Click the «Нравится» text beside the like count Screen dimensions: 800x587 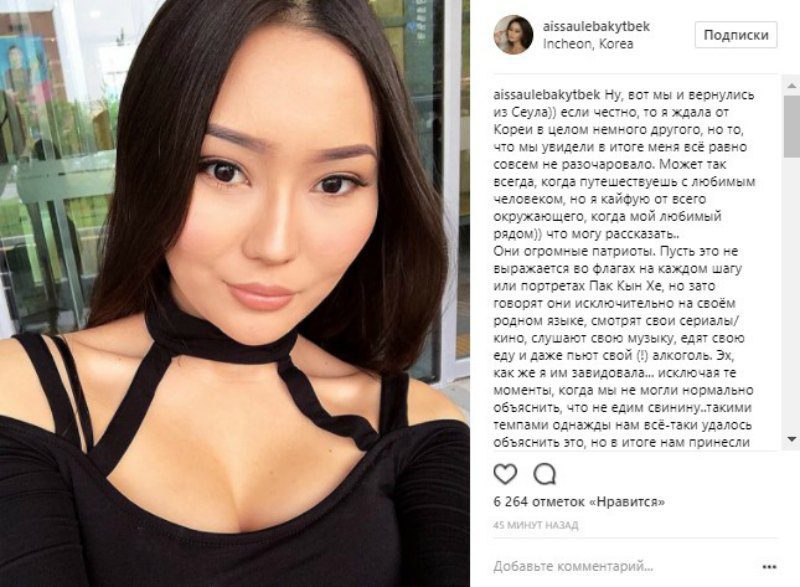tap(627, 502)
